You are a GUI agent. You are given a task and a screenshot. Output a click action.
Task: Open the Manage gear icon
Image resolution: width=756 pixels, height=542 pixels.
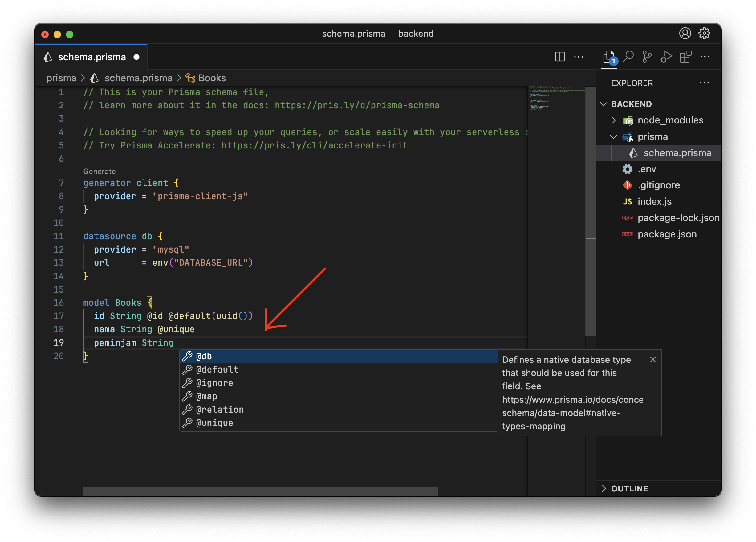pos(704,33)
